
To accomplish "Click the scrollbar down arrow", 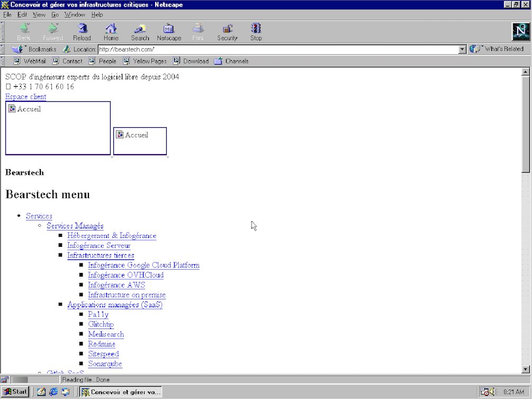I will (x=525, y=369).
